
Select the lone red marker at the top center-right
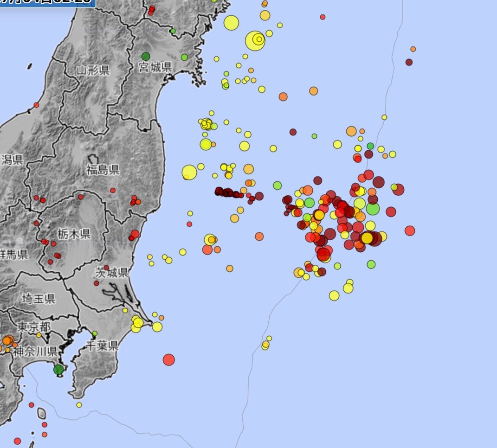tap(323, 17)
